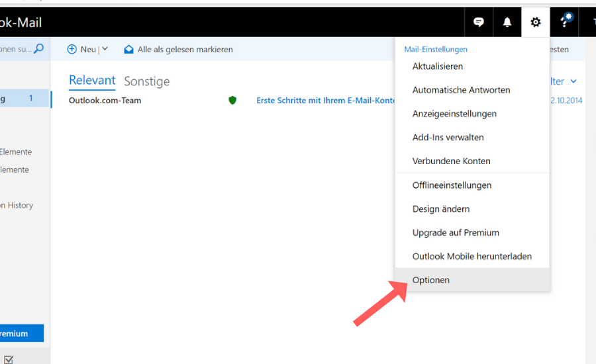Screen dimensions: 596x364
Task: Choose Automatische Antworten from the menu
Action: (x=461, y=90)
